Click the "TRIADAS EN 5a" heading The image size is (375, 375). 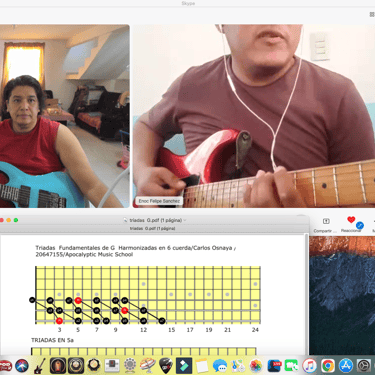(52, 340)
